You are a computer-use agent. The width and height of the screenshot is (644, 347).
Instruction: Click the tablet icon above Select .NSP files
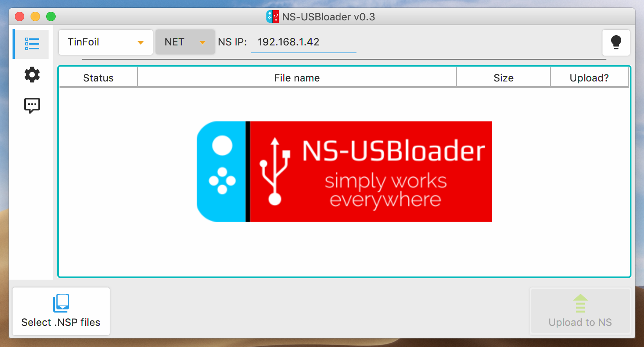61,303
